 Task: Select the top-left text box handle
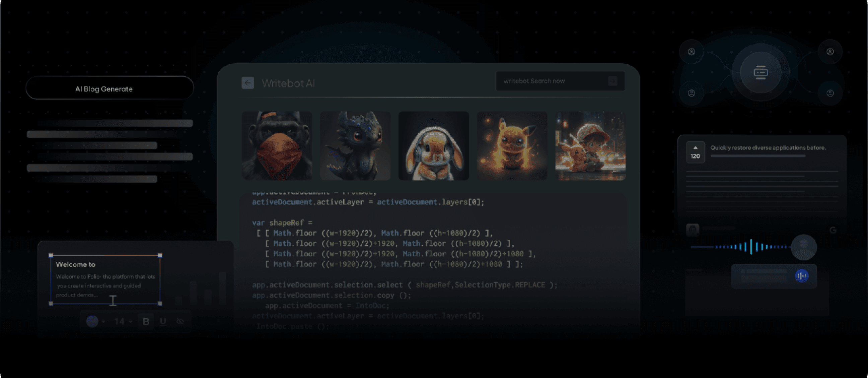[51, 255]
